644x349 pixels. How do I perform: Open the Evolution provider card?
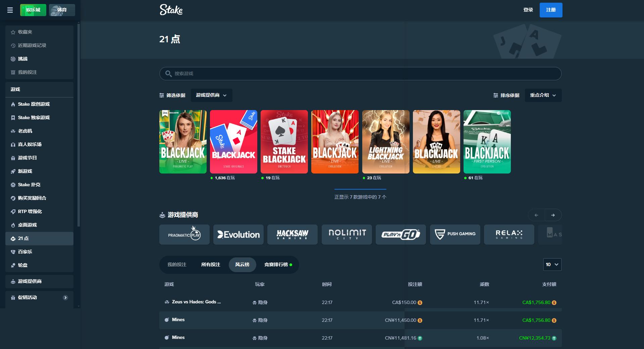click(x=238, y=235)
